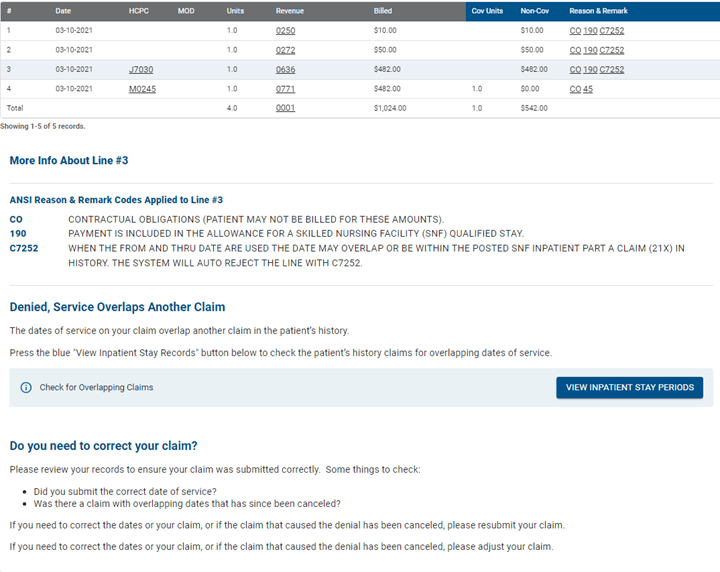Sort by the Date column header
The width and height of the screenshot is (720, 572).
[x=63, y=11]
